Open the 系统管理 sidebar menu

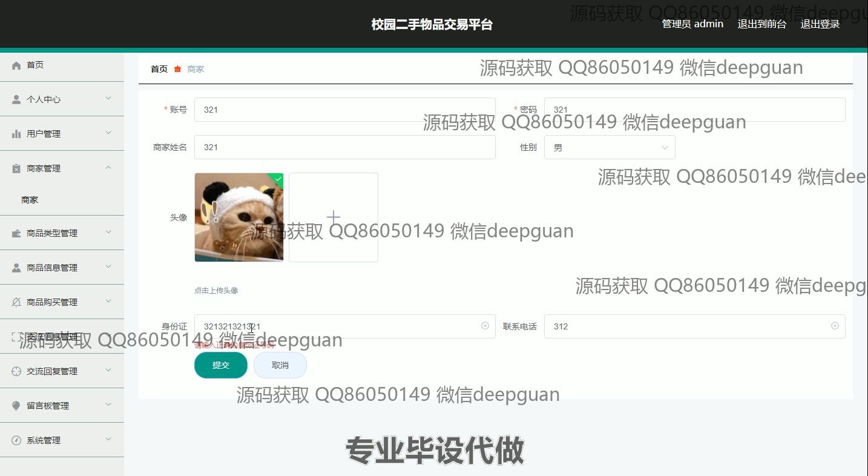[62, 440]
